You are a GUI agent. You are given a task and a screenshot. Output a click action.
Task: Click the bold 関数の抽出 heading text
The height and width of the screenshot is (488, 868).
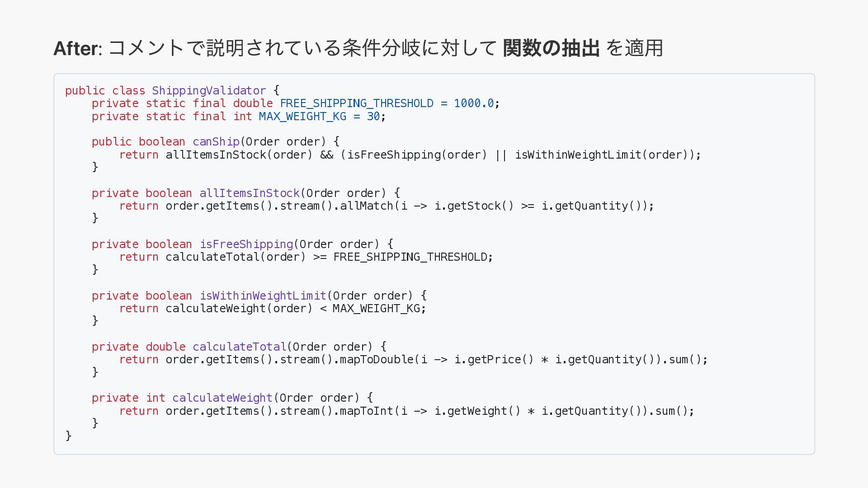(x=551, y=48)
